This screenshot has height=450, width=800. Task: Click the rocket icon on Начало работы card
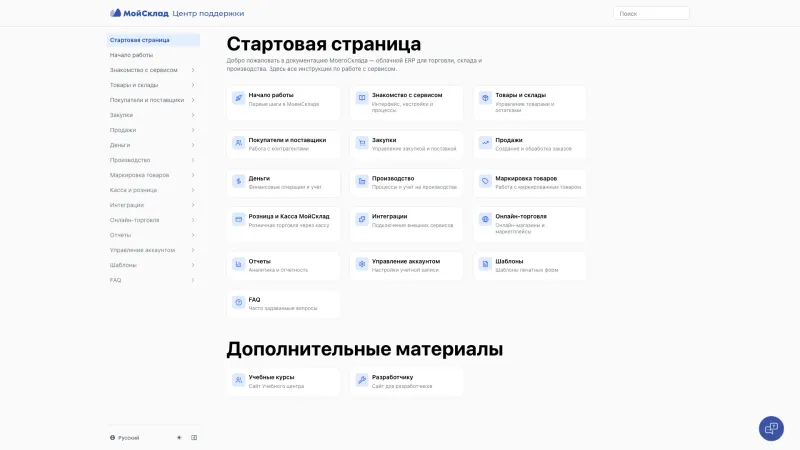tap(238, 98)
